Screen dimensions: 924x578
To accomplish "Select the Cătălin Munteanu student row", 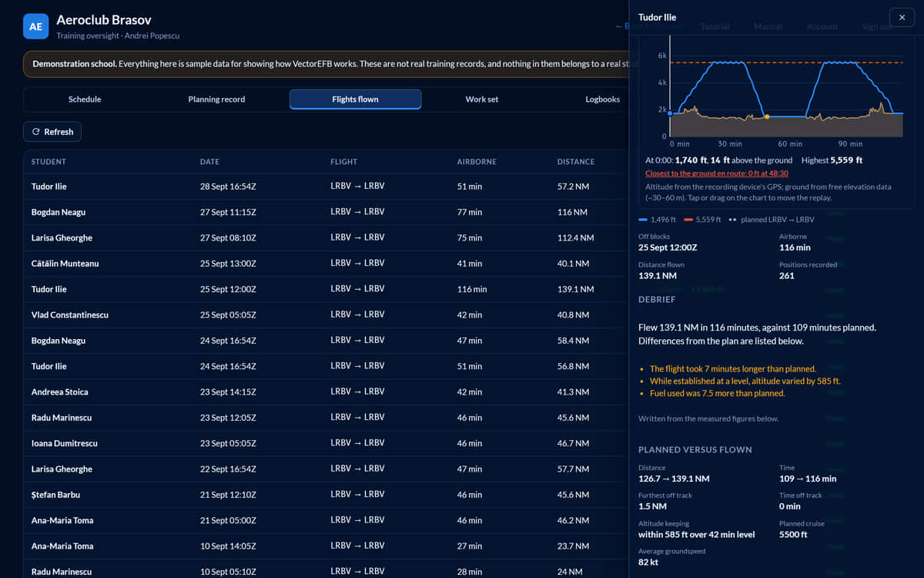I will [326, 264].
